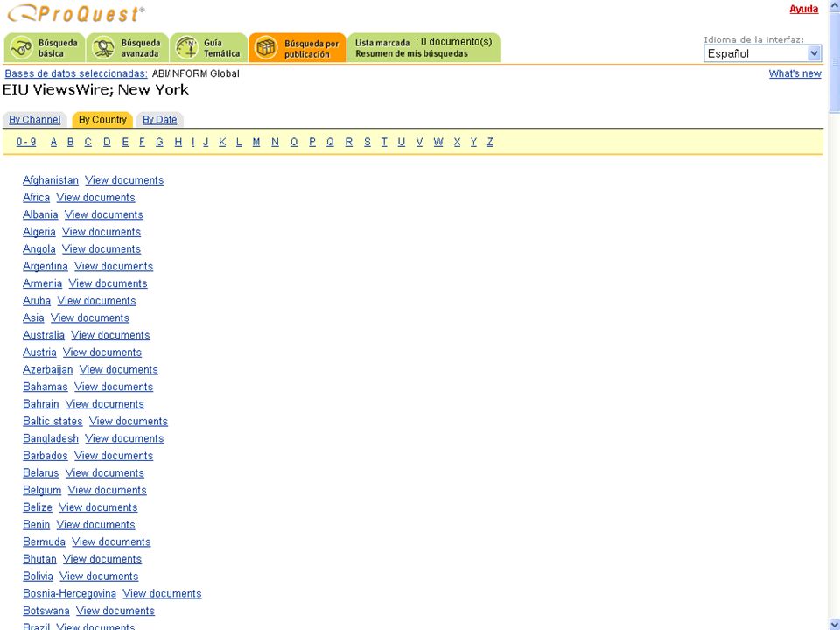Image resolution: width=840 pixels, height=630 pixels.
Task: View documents for Albania
Action: [x=104, y=215]
